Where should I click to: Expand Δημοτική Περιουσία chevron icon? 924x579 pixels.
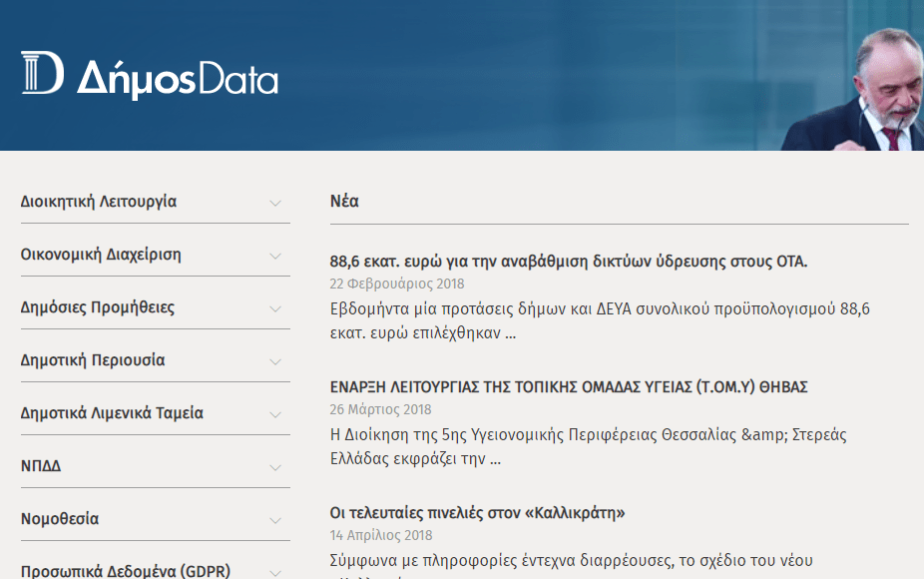(275, 361)
